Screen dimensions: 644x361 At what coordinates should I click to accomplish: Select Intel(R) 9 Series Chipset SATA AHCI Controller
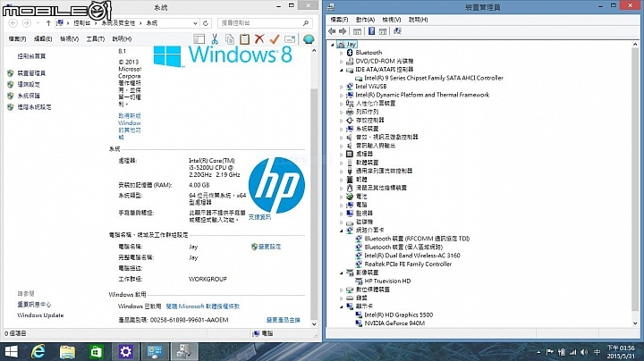tap(434, 78)
